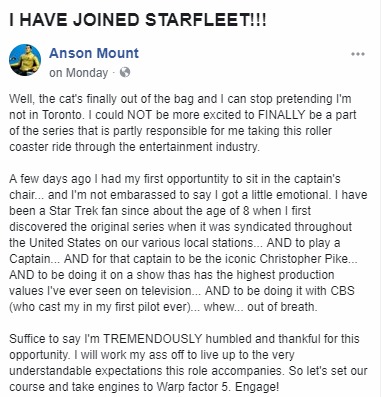Open the post options three-dot menu
Screen dimensions: 381x397
(358, 54)
